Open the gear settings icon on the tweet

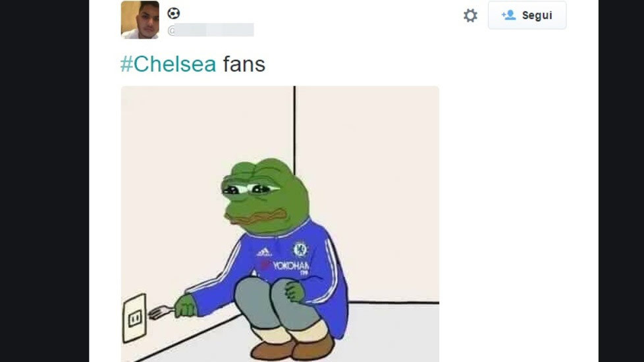pyautogui.click(x=470, y=16)
